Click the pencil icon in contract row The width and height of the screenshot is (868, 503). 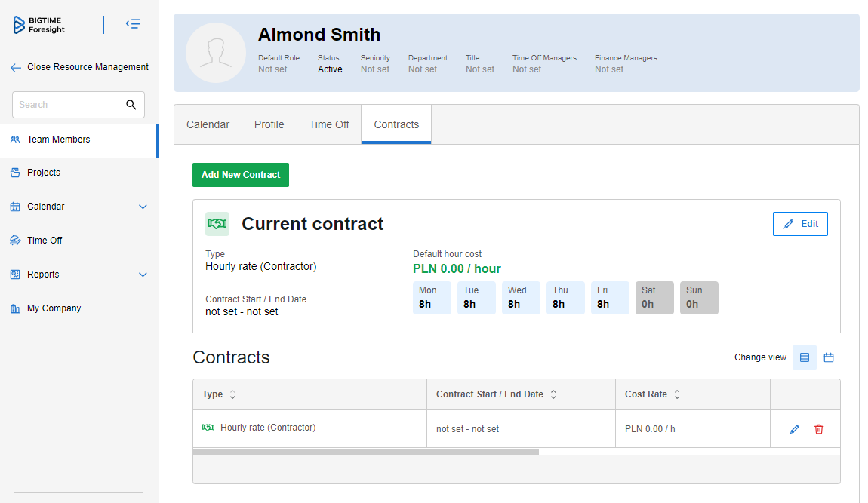(x=794, y=429)
